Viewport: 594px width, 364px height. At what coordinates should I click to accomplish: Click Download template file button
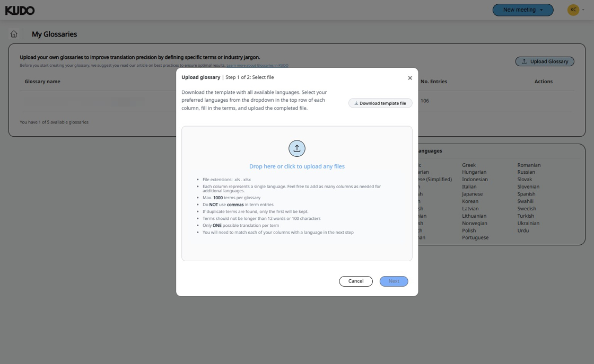click(380, 103)
